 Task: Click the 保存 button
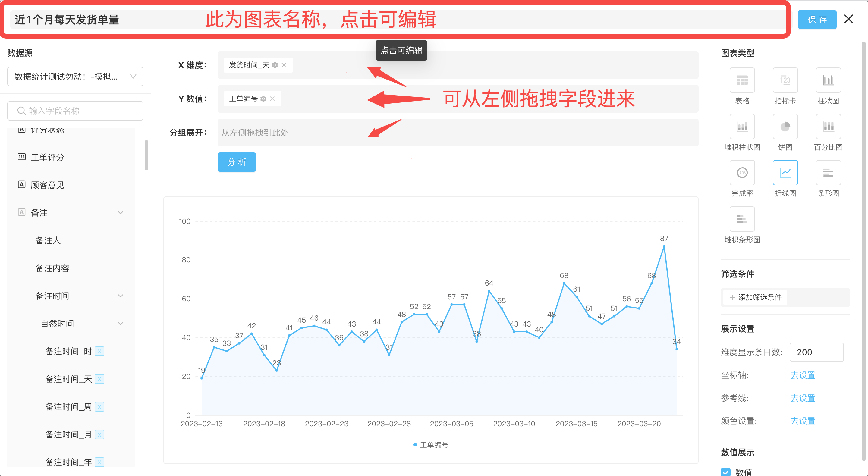point(817,20)
